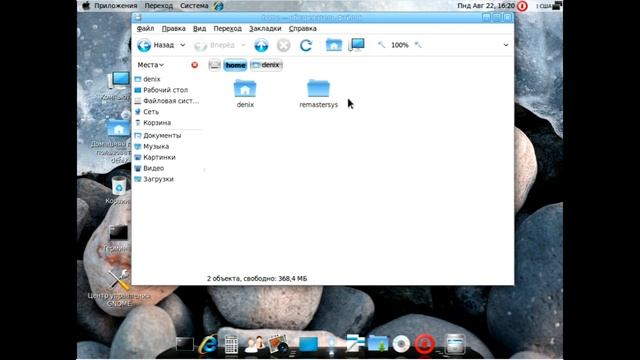This screenshot has width=640, height=360.
Task: Open the Назад history dropdown arrow
Action: [x=182, y=45]
